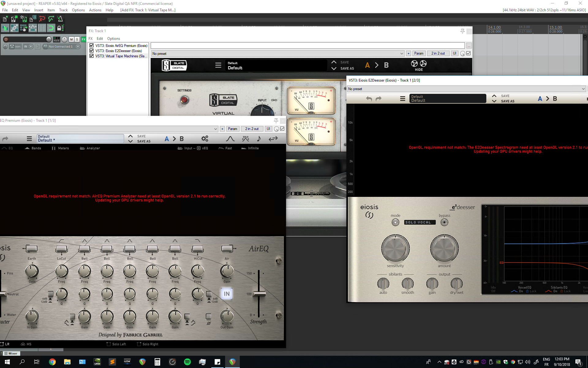
Task: Toggle the lit IN button on AirEQ
Action: tap(227, 294)
